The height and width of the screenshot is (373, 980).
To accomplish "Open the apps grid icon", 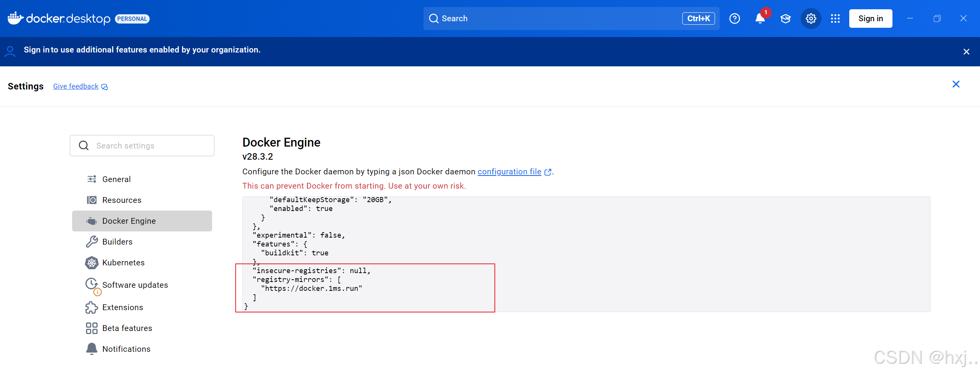I will pos(835,19).
